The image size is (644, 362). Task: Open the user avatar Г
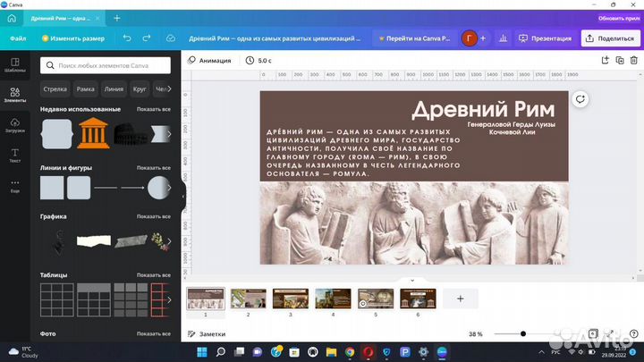click(x=469, y=38)
